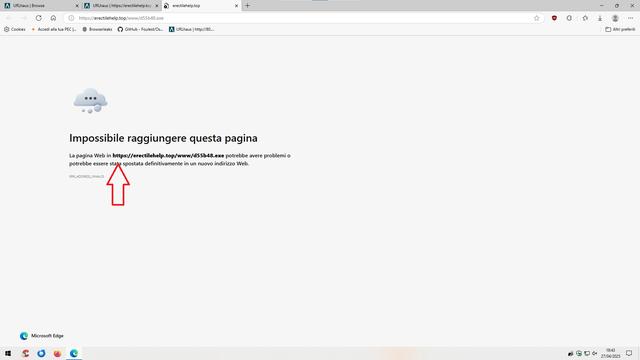Screen dimensions: 640x360
Task: Open the Favorites hub icon
Action: pyautogui.click(x=585, y=18)
